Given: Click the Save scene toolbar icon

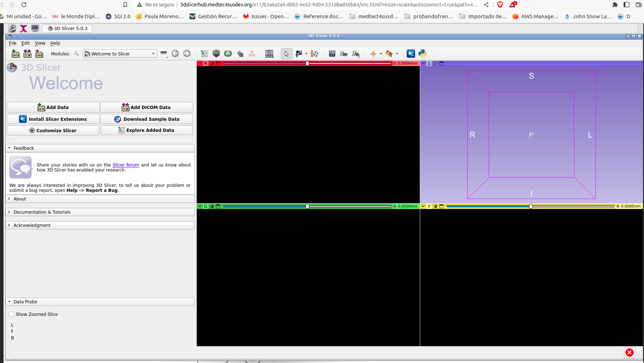Looking at the screenshot, I should pos(39,54).
